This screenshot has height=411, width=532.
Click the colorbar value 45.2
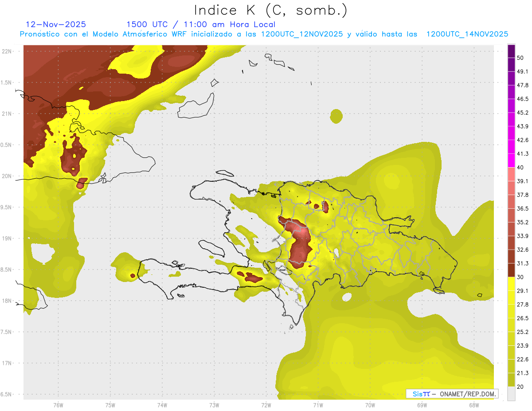[x=523, y=113]
